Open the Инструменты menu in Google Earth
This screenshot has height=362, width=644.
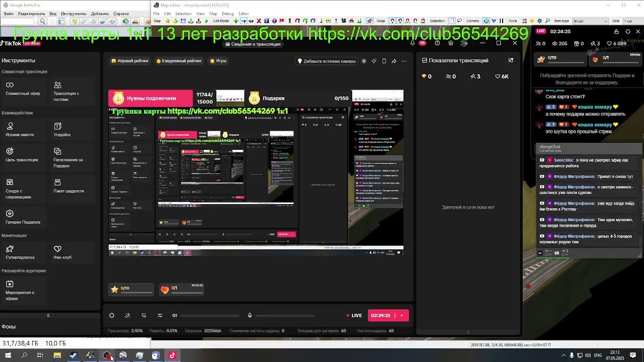pos(73,14)
